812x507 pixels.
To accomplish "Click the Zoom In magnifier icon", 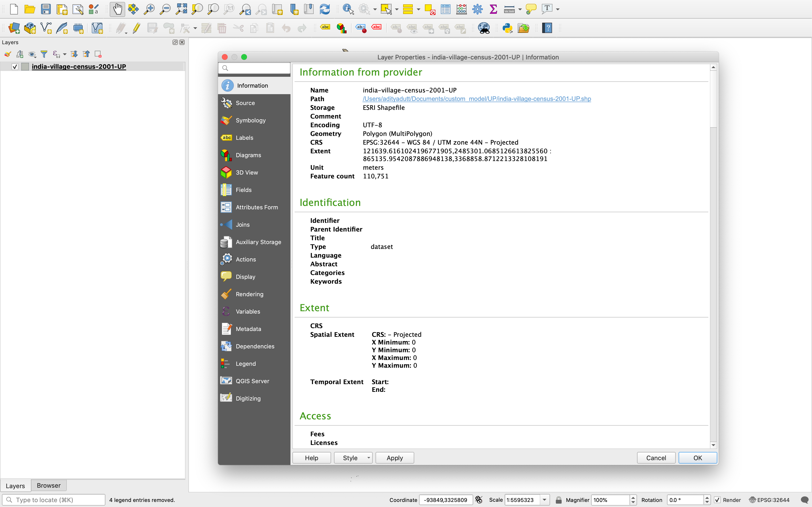I will tap(149, 9).
